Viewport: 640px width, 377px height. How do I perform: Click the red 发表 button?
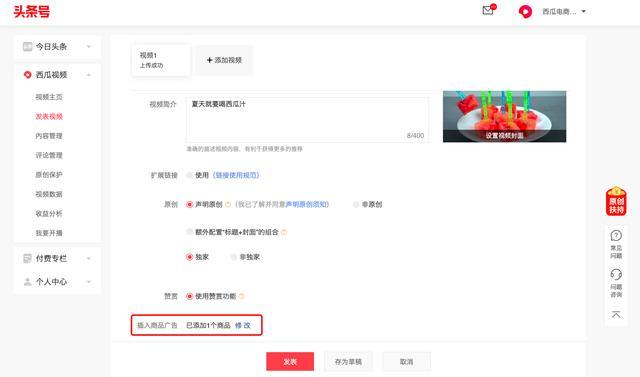pyautogui.click(x=290, y=361)
